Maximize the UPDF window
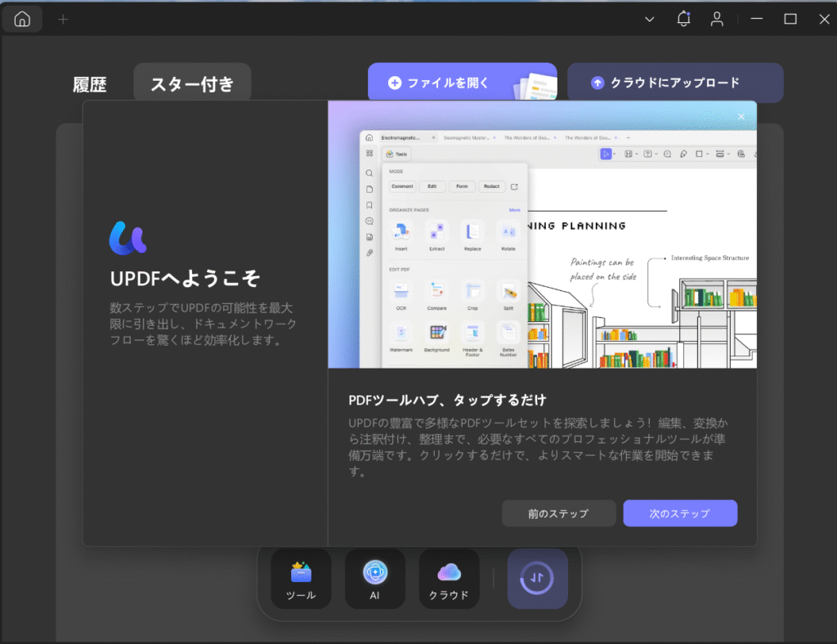837x644 pixels. [x=790, y=19]
